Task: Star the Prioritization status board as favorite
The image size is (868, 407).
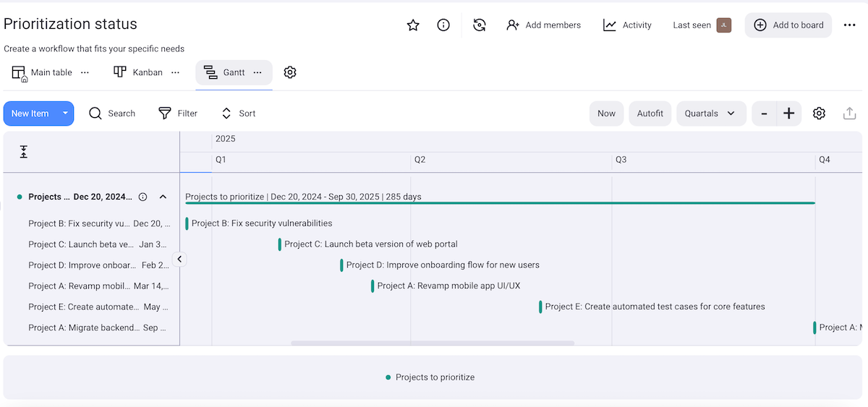Action: pos(413,25)
